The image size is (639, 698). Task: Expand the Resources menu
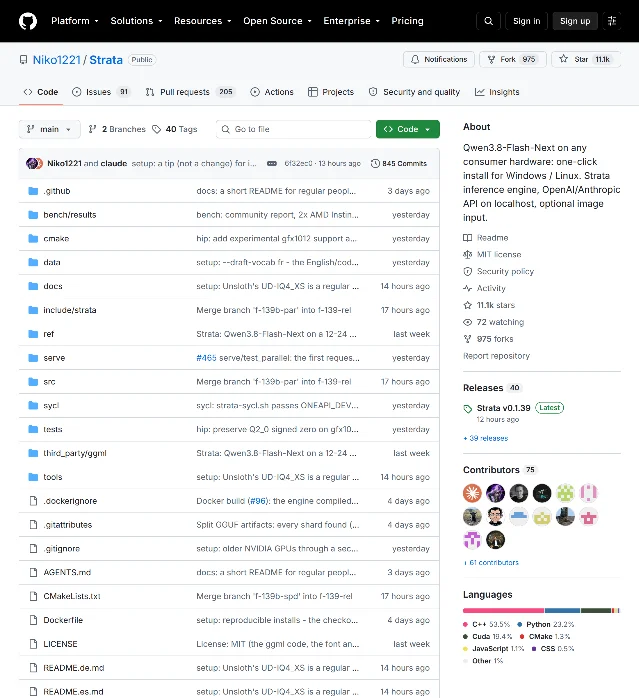[x=203, y=21]
